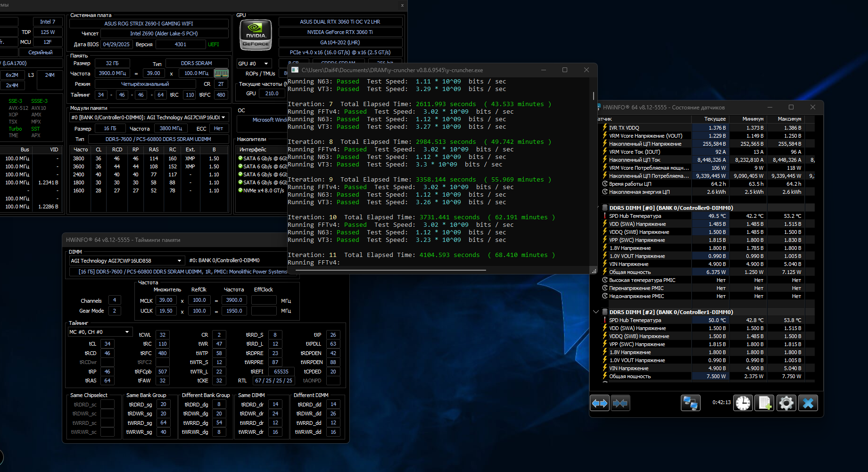Click the chip icon of DDR5 DIMM [#0]
This screenshot has width=868, height=472.
tap(605, 208)
